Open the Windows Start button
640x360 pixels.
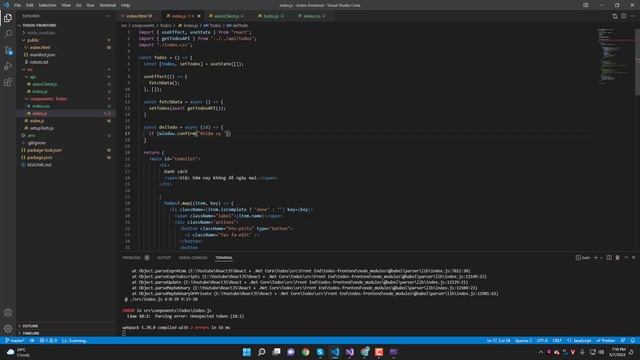point(247,352)
